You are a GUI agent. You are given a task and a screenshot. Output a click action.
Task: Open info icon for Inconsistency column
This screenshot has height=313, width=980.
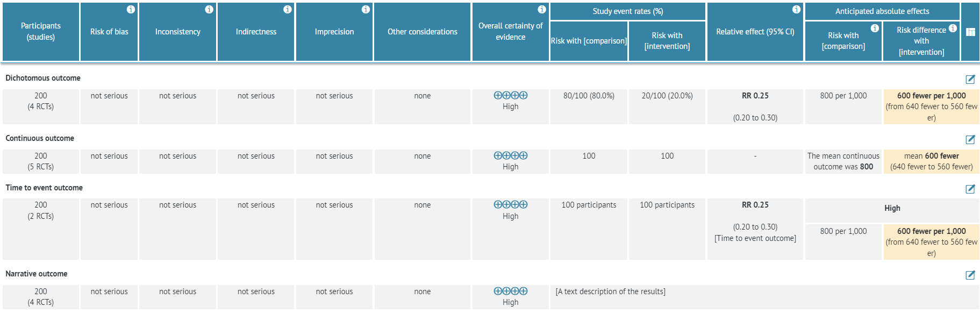(209, 9)
